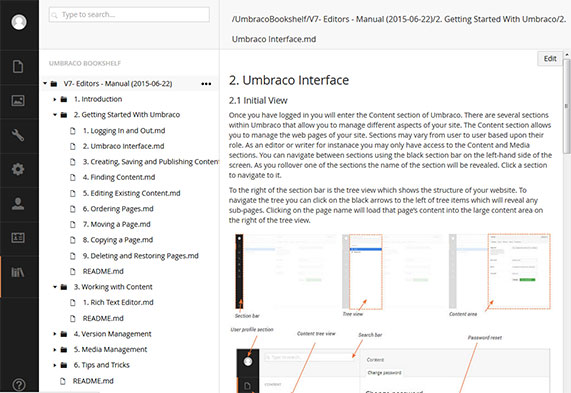
Task: Click the Type to search input field
Action: point(129,15)
